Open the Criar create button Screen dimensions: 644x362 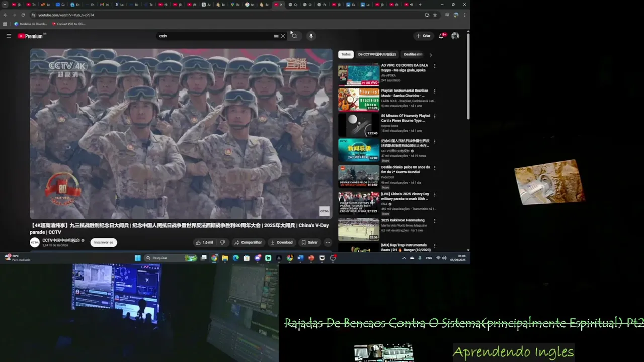pyautogui.click(x=423, y=36)
